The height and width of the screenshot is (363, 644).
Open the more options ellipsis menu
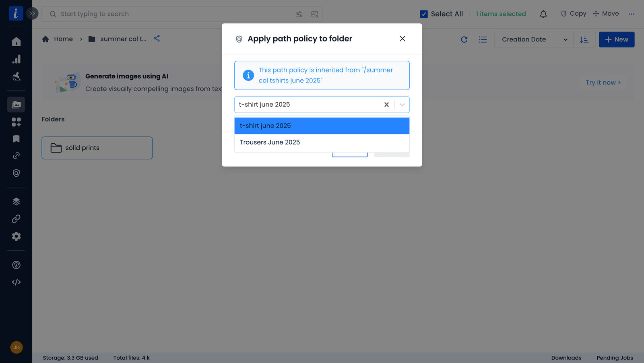[631, 14]
